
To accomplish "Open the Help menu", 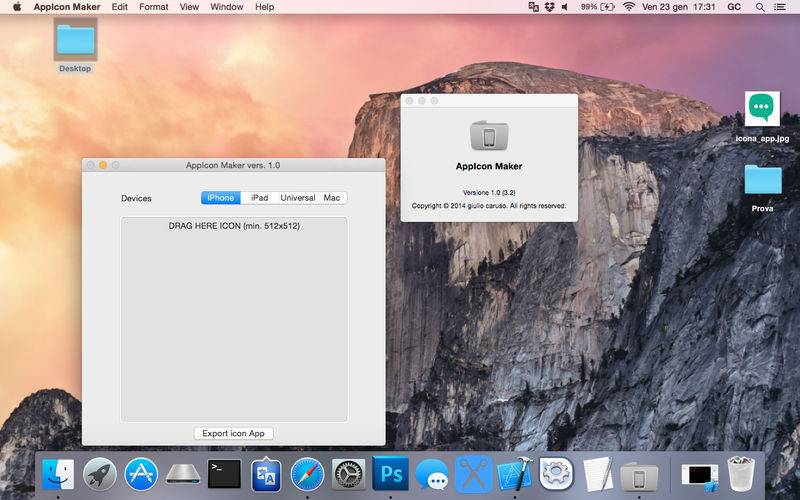I will 264,7.
